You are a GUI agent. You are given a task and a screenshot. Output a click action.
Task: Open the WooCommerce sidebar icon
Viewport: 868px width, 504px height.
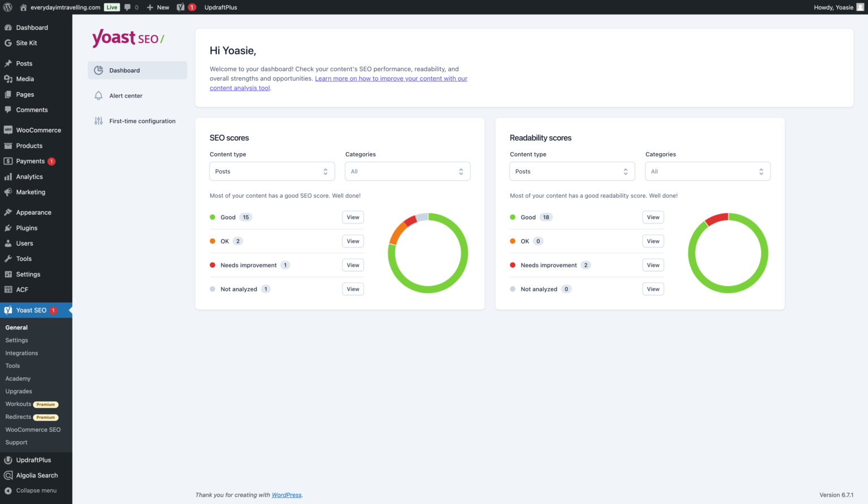point(8,130)
